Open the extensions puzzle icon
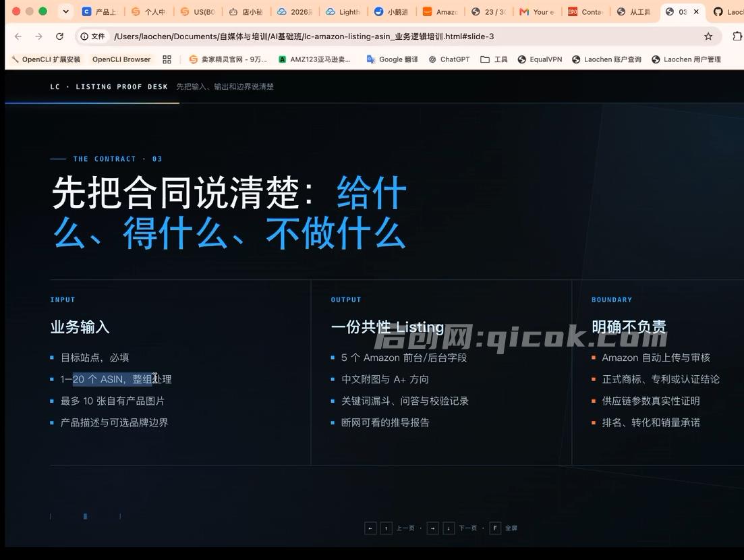This screenshot has height=560, width=744. tap(737, 36)
